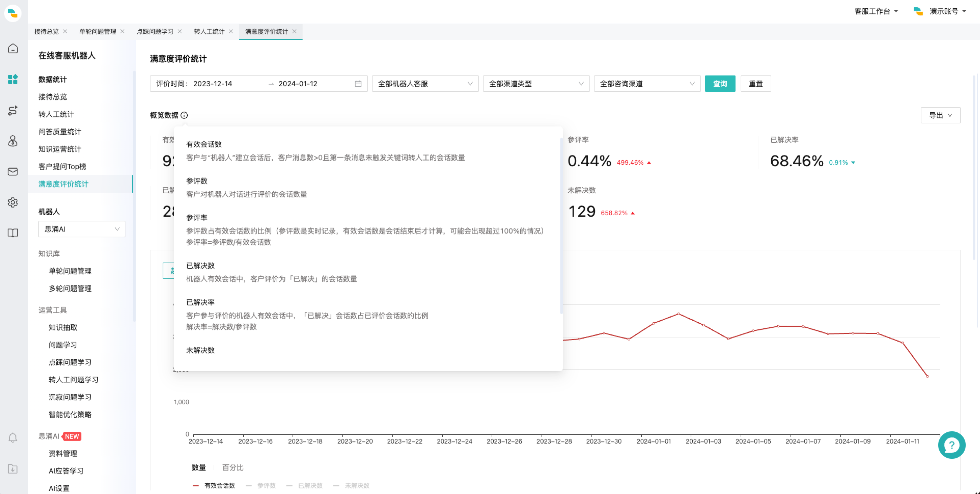
Task: Open the user avatar icon in left rail
Action: point(13,141)
